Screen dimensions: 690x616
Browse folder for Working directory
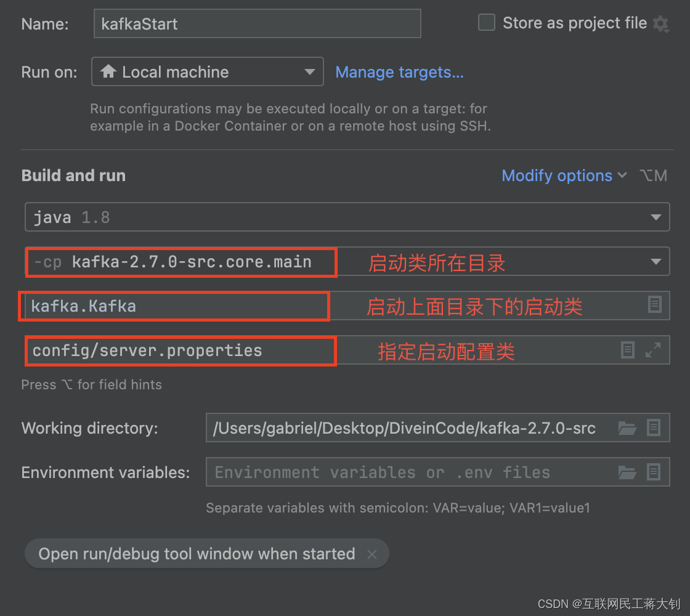tap(627, 428)
